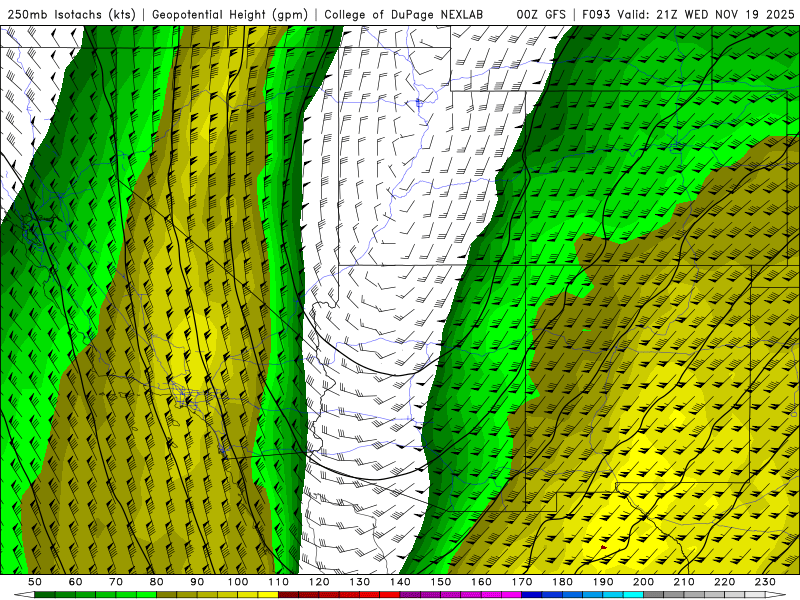Click the "00Z GFS" model run label

[541, 15]
